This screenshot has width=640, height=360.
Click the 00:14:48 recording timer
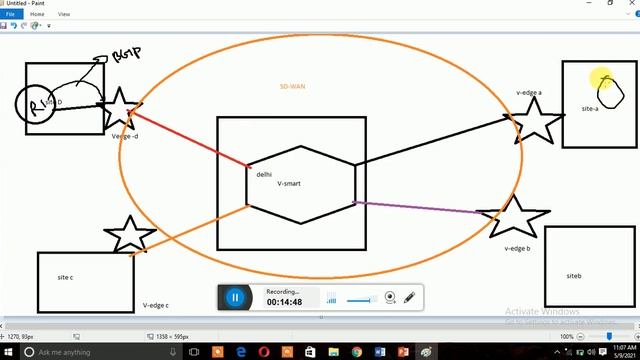pos(284,302)
